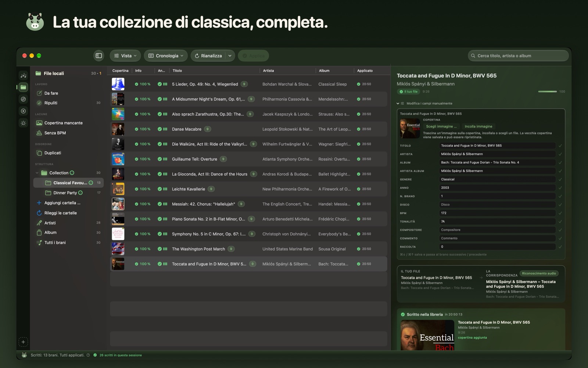Toggle the checkmark beside Anno field

tap(560, 188)
